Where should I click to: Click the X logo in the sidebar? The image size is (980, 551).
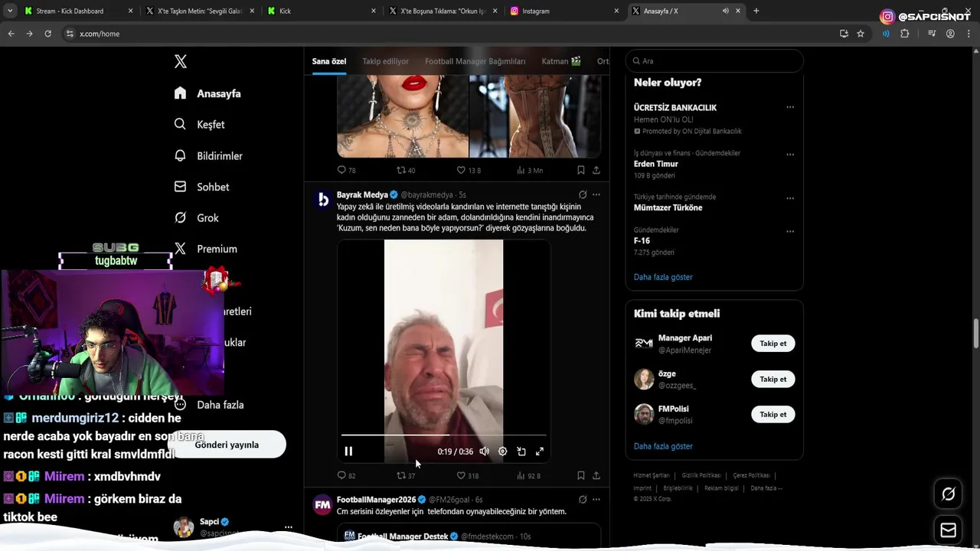click(x=180, y=61)
